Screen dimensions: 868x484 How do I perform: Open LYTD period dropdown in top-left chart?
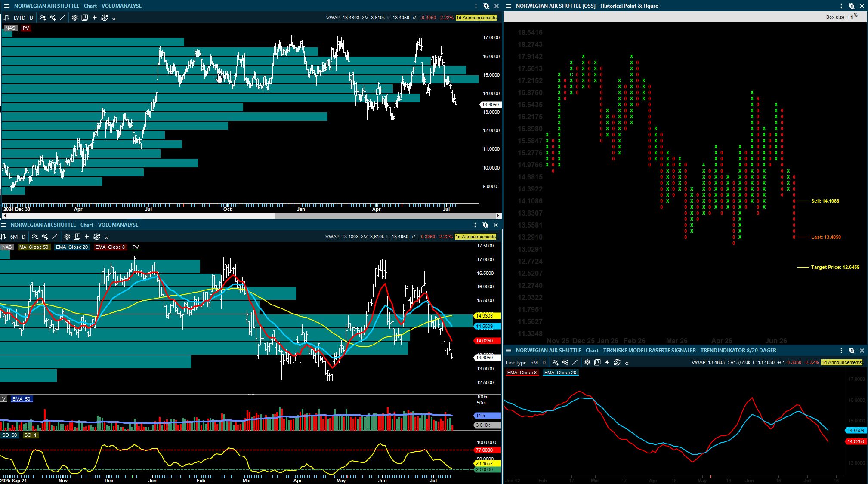pos(19,18)
